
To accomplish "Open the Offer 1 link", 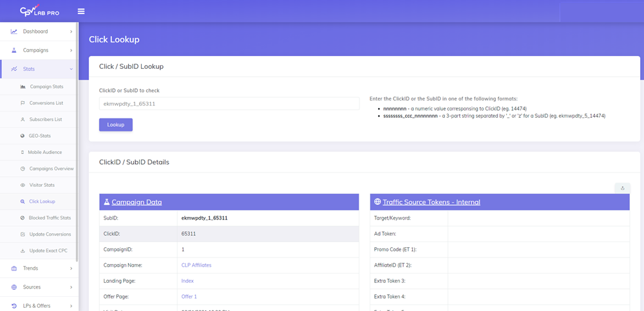I will click(x=189, y=297).
